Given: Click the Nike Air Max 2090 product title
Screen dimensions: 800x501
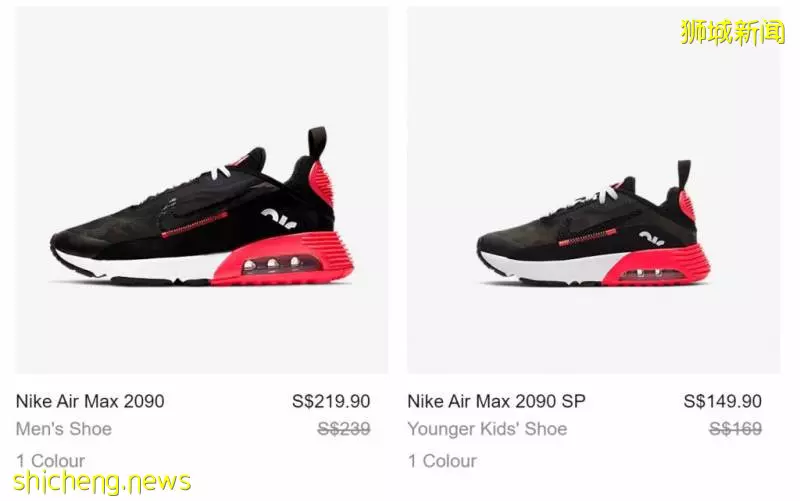Looking at the screenshot, I should [90, 402].
